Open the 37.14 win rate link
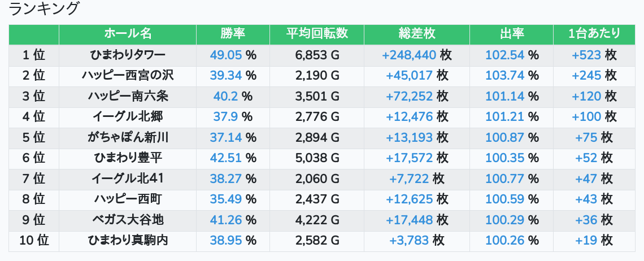Screen dimensions: 644x261 click(x=226, y=137)
